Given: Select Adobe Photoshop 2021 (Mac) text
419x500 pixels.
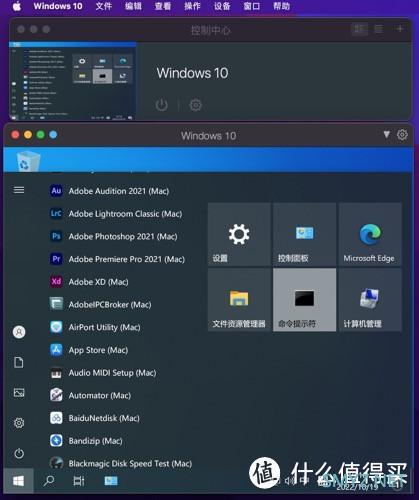Looking at the screenshot, I should [123, 236].
